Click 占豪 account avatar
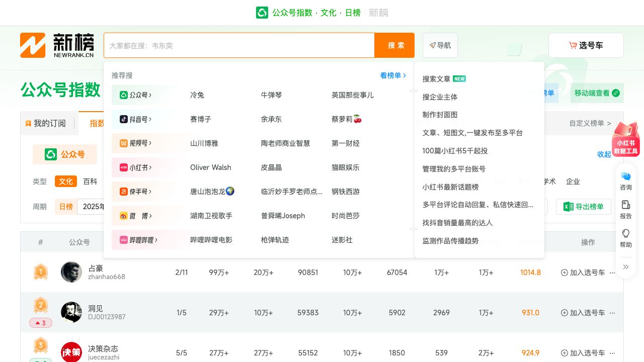Screen dimensions: 644x362 [x=71, y=272]
